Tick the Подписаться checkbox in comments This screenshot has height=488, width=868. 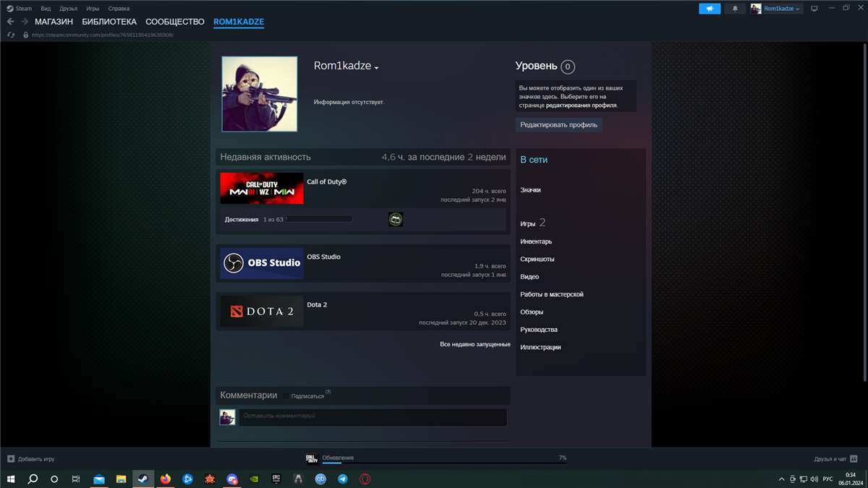coord(286,396)
